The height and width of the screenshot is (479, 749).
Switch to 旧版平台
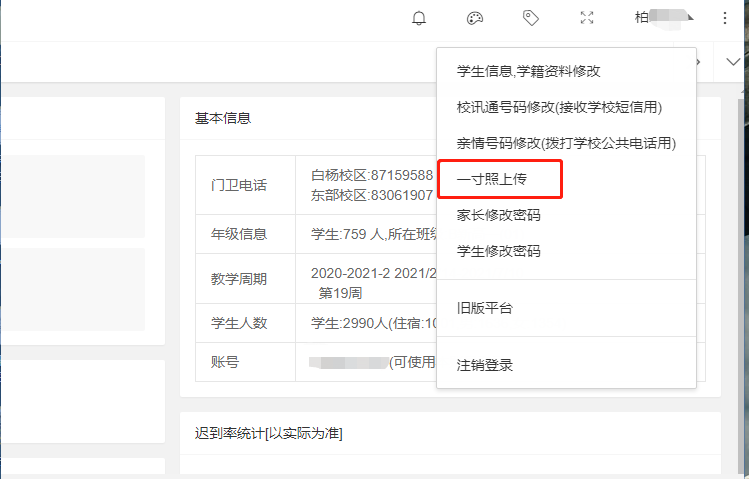pyautogui.click(x=484, y=308)
